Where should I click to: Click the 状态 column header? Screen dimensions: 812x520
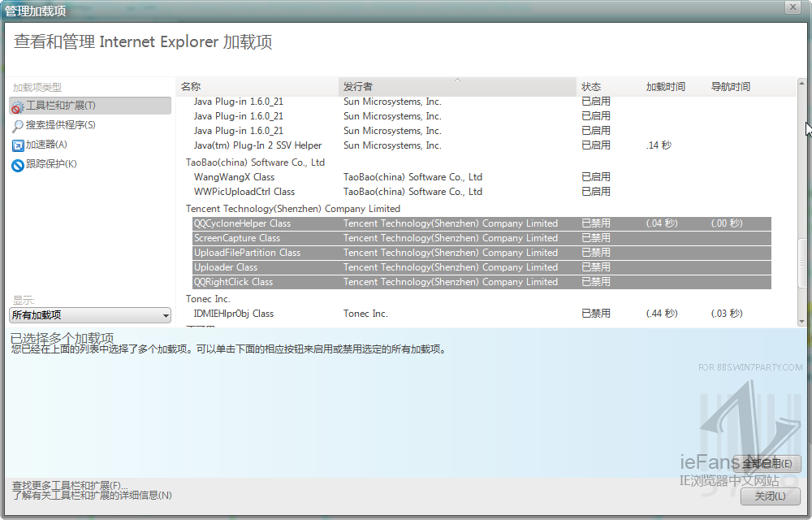(x=607, y=87)
